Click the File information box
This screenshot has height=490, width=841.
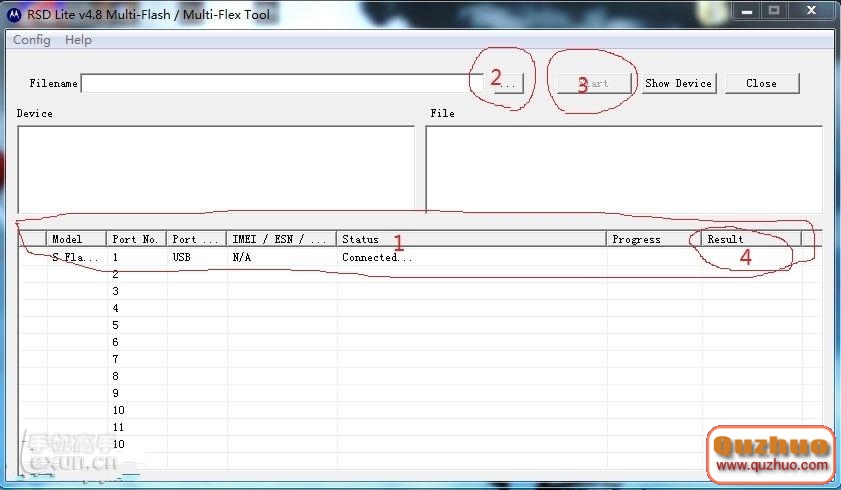tap(624, 169)
